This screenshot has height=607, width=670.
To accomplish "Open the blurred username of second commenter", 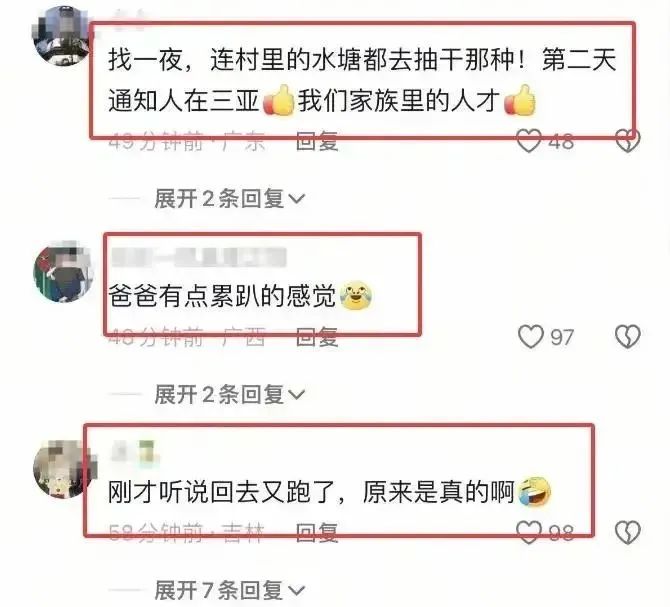I will click(199, 258).
